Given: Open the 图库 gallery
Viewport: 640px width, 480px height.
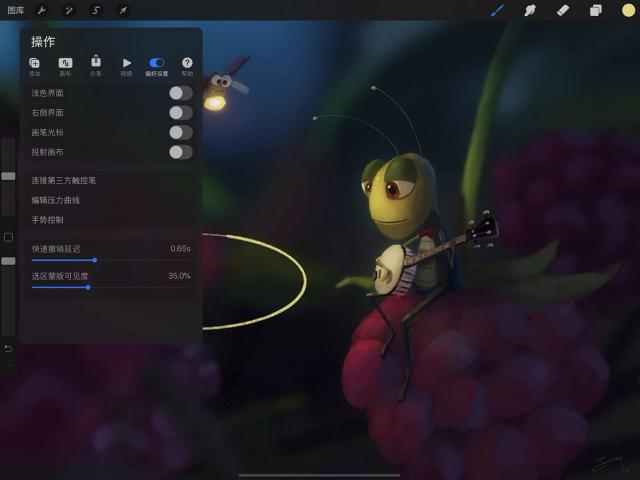Looking at the screenshot, I should (16, 10).
